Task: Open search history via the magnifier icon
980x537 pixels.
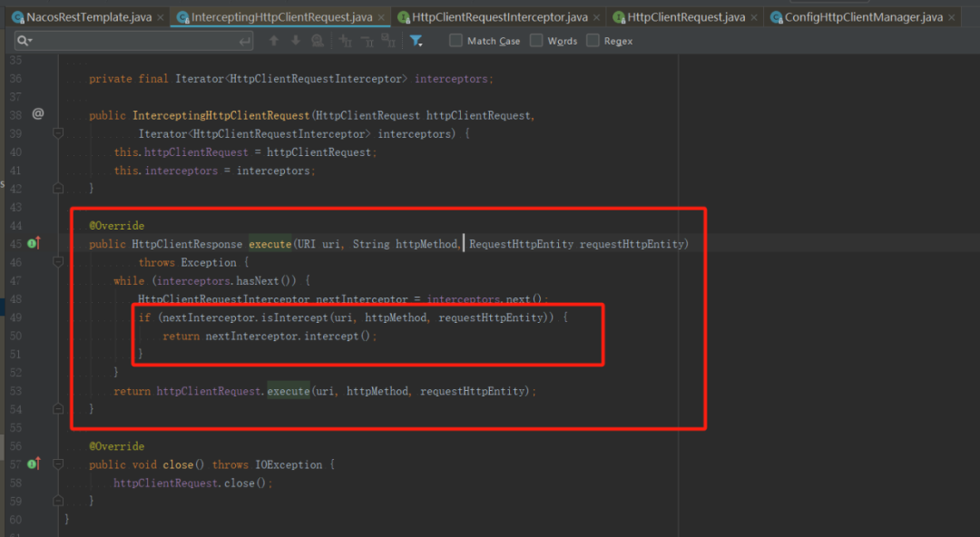Action: (x=24, y=41)
